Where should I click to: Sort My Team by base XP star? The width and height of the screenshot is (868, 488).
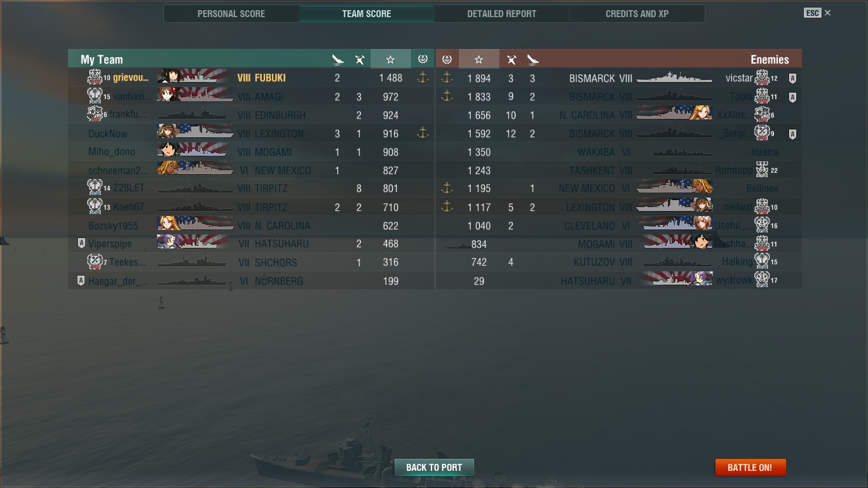point(390,59)
